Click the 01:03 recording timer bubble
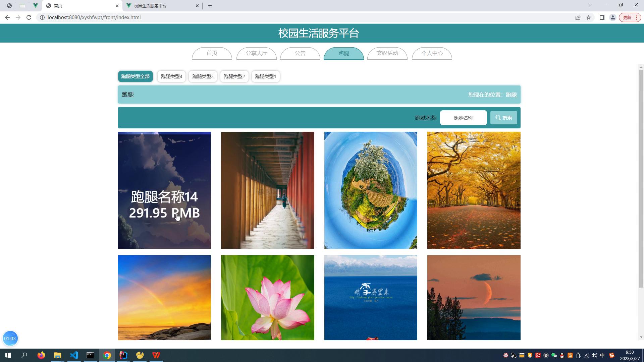 point(10,339)
